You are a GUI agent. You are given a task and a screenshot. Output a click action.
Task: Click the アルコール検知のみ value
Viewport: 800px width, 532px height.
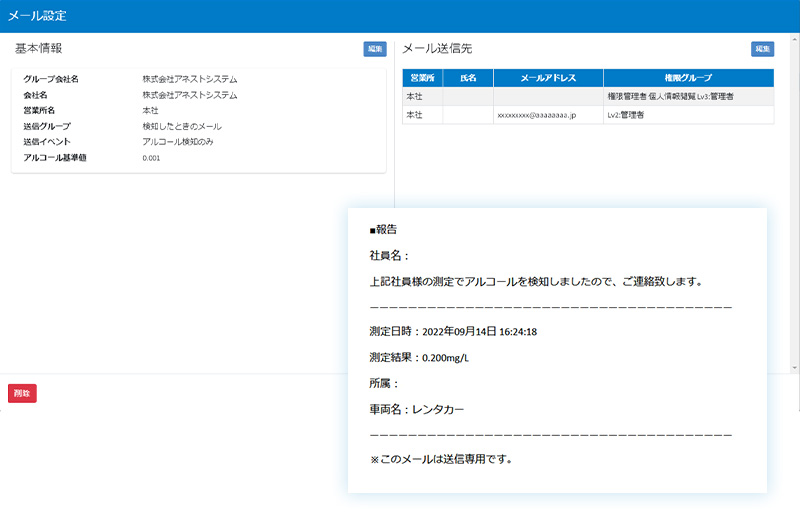(178, 142)
